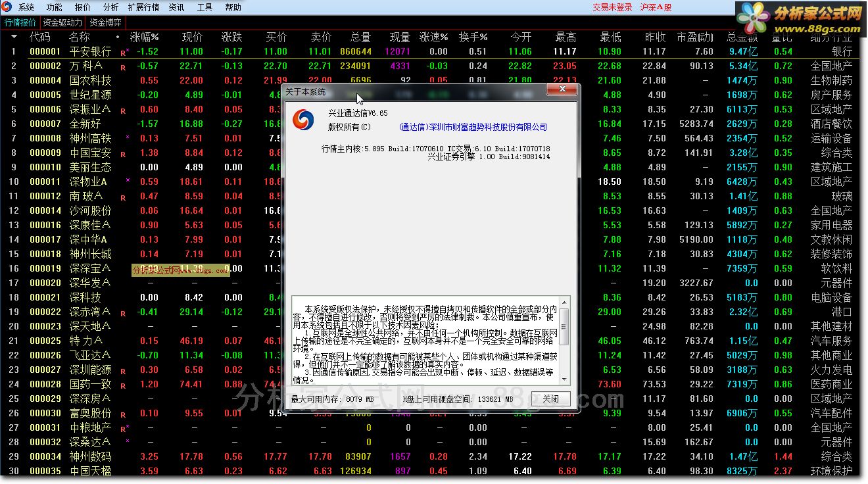Sort by the 涨幅% column header
Screen dimensions: 868x484
point(144,37)
